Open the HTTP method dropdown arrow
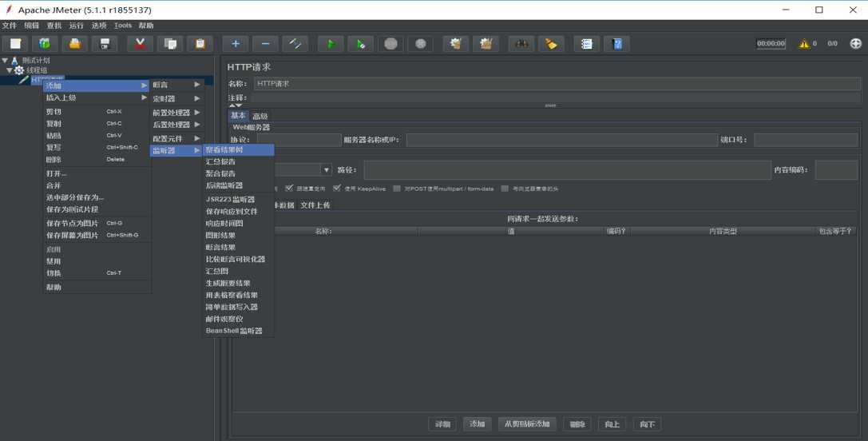Image resolution: width=868 pixels, height=441 pixels. point(327,170)
